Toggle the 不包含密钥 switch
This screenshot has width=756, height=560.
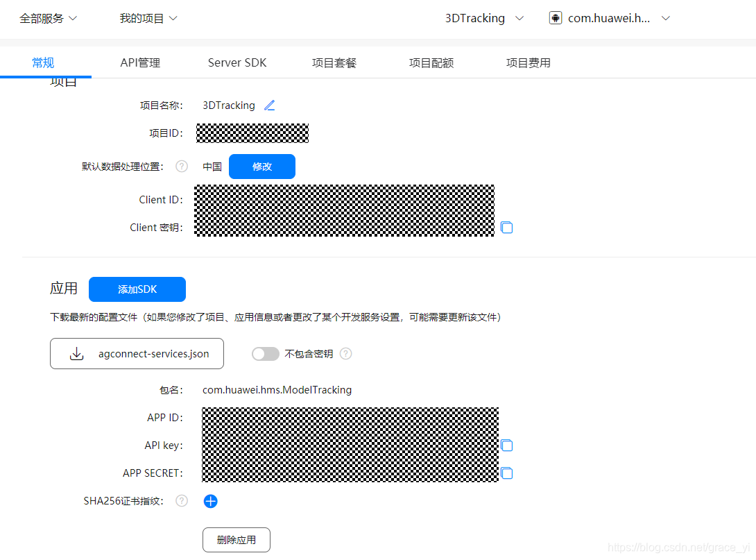coord(265,354)
